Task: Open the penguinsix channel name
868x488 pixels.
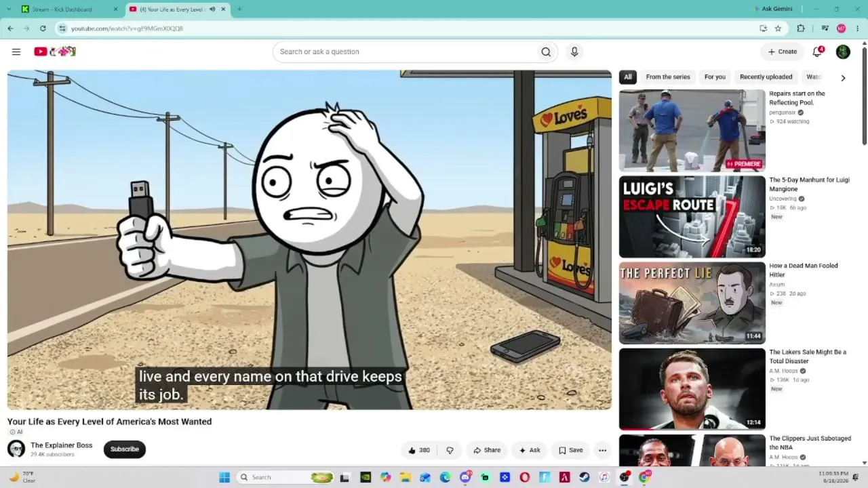Action: [x=783, y=113]
